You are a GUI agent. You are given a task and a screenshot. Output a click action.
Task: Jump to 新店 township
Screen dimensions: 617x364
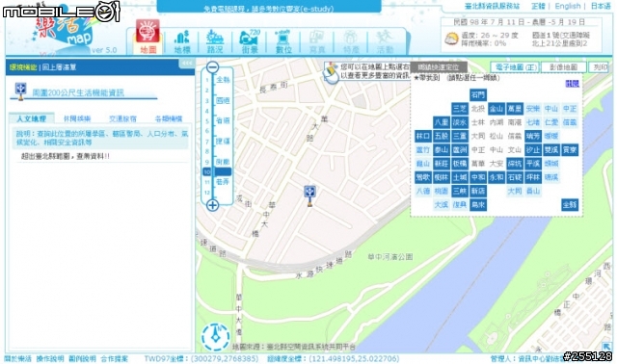click(x=478, y=191)
